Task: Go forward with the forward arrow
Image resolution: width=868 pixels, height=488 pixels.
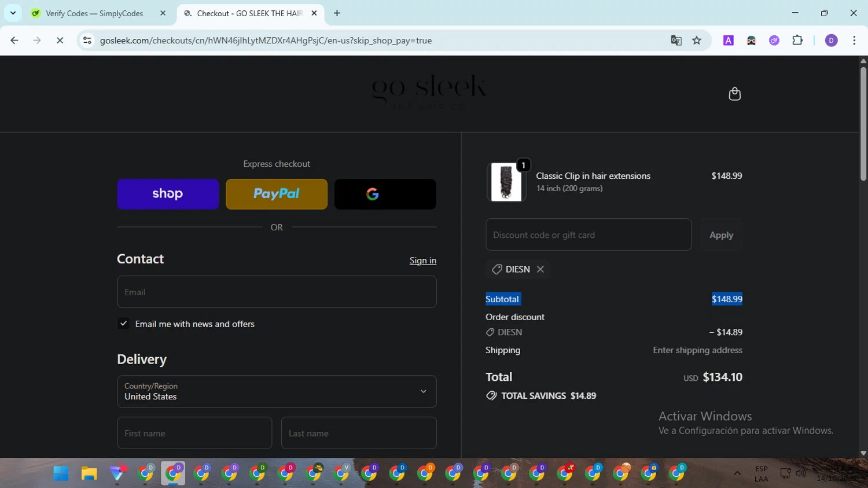Action: click(x=37, y=41)
